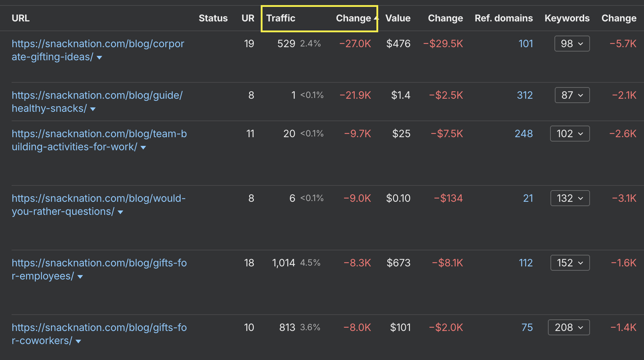Expand caret next to healthy-snacks URL
The image size is (644, 360).
(93, 109)
